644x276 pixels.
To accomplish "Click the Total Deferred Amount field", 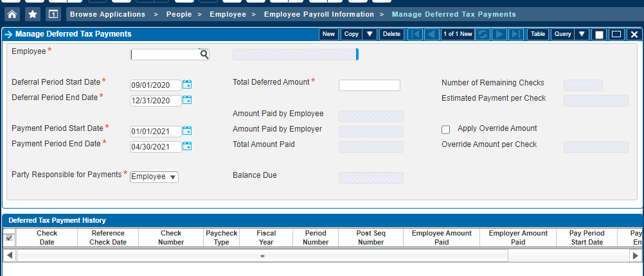I will click(x=369, y=85).
